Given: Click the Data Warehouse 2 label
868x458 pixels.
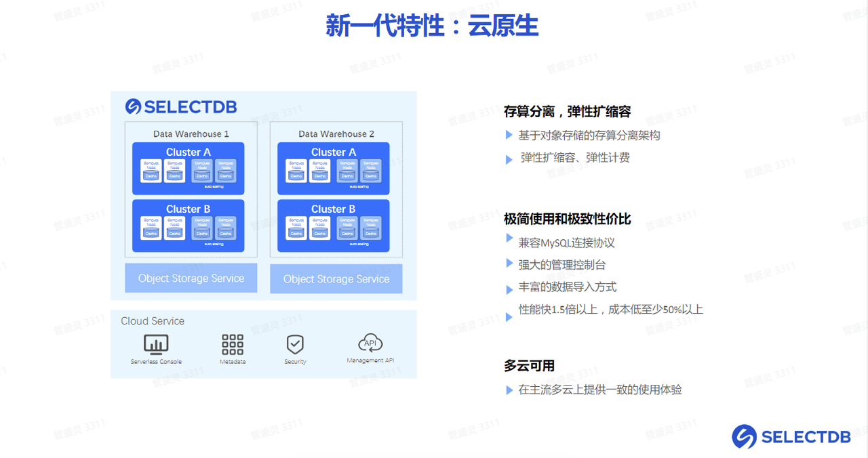Looking at the screenshot, I should pyautogui.click(x=336, y=134).
